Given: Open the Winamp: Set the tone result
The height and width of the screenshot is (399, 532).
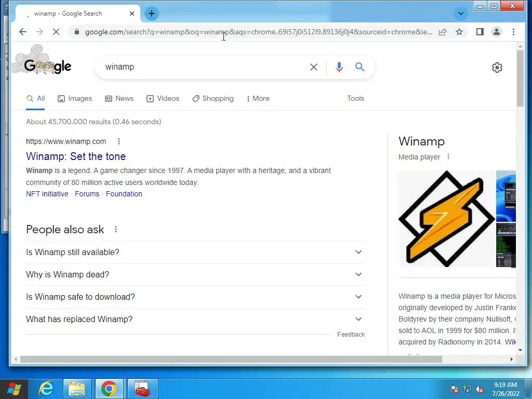Looking at the screenshot, I should (76, 156).
